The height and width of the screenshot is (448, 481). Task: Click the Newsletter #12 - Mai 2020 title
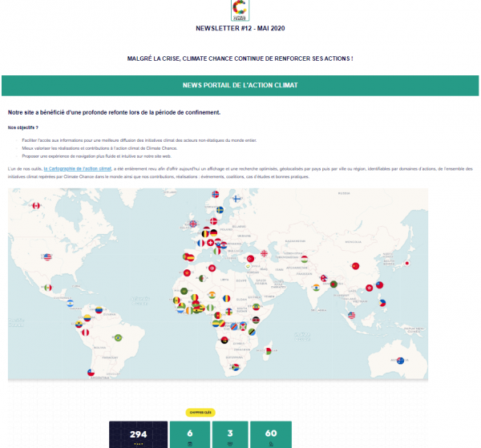click(x=240, y=28)
